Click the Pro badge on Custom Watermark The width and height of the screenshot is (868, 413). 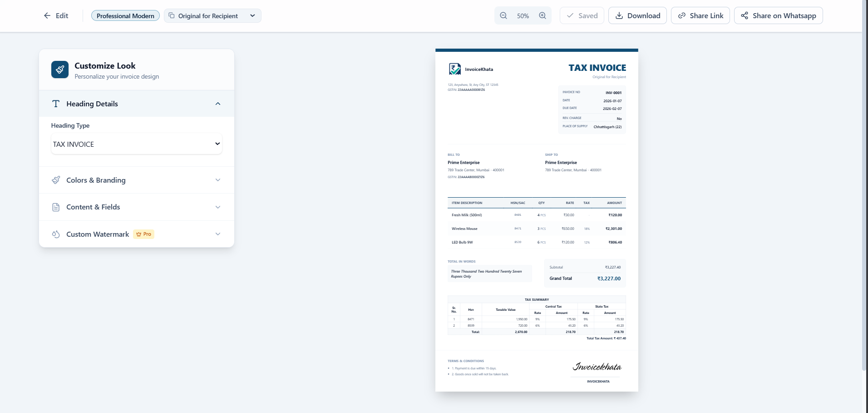(143, 234)
